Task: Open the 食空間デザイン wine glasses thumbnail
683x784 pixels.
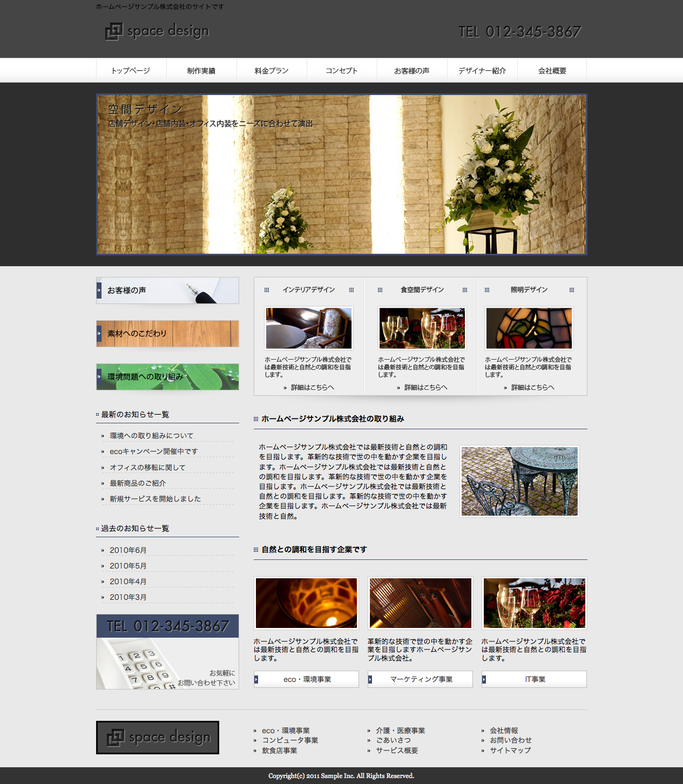Action: pyautogui.click(x=422, y=328)
